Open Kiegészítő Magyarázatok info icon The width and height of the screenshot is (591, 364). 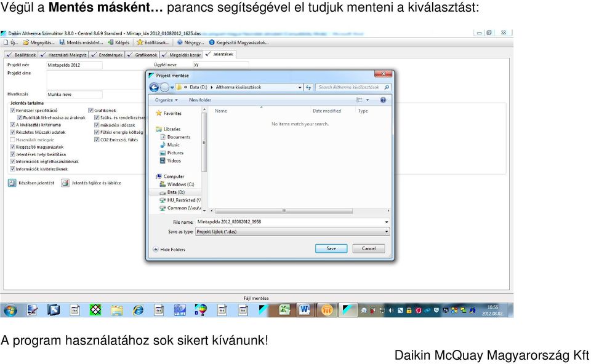pyautogui.click(x=212, y=42)
